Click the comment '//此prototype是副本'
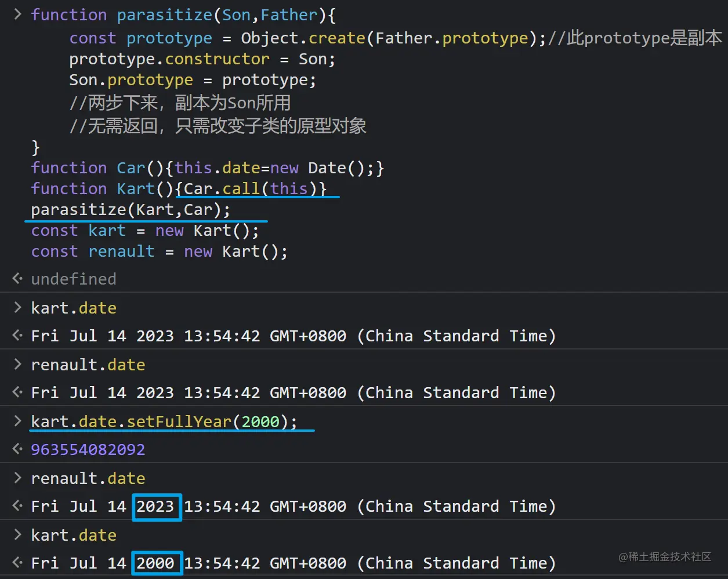The image size is (728, 579). [635, 38]
